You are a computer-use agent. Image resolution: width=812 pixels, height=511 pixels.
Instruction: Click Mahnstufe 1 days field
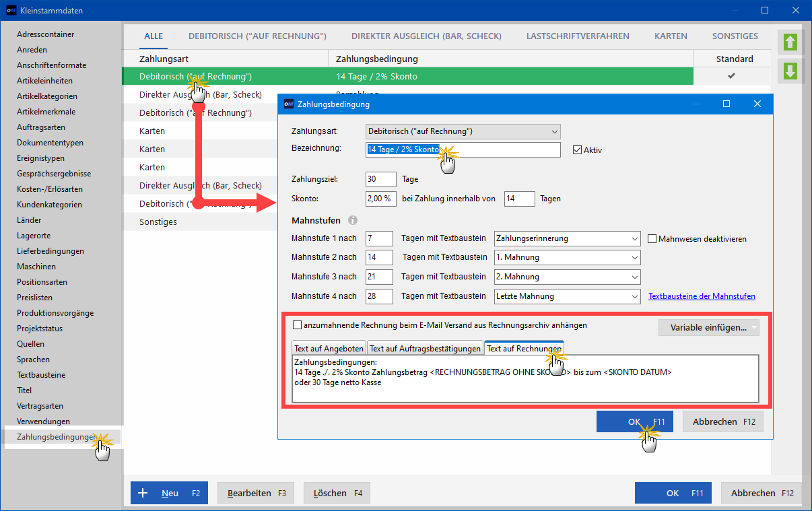click(x=379, y=238)
